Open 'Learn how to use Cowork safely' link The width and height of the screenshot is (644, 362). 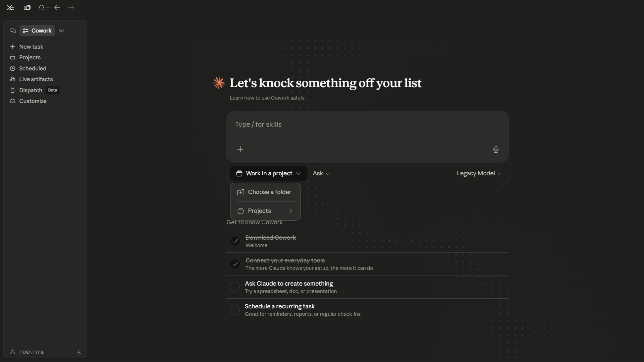click(267, 98)
